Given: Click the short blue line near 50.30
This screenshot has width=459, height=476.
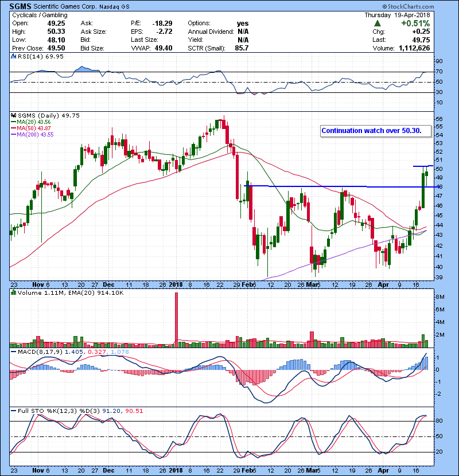Looking at the screenshot, I should pyautogui.click(x=423, y=166).
